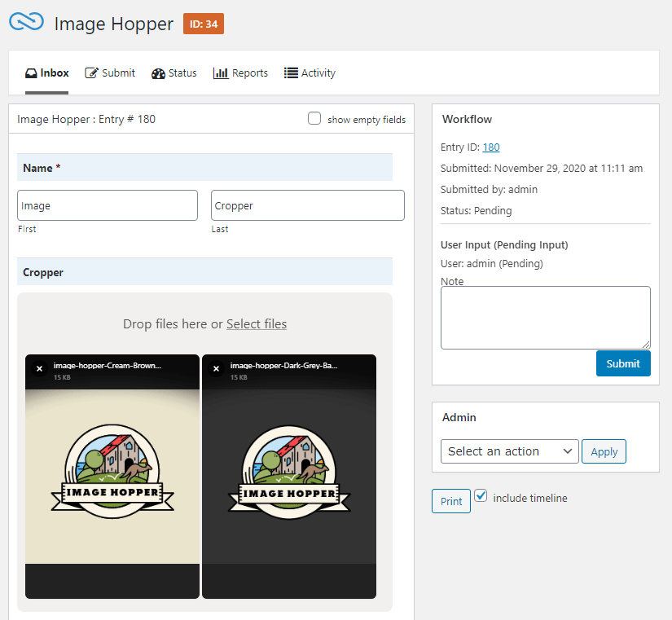The height and width of the screenshot is (620, 672).
Task: Apply the selected admin action
Action: [604, 451]
